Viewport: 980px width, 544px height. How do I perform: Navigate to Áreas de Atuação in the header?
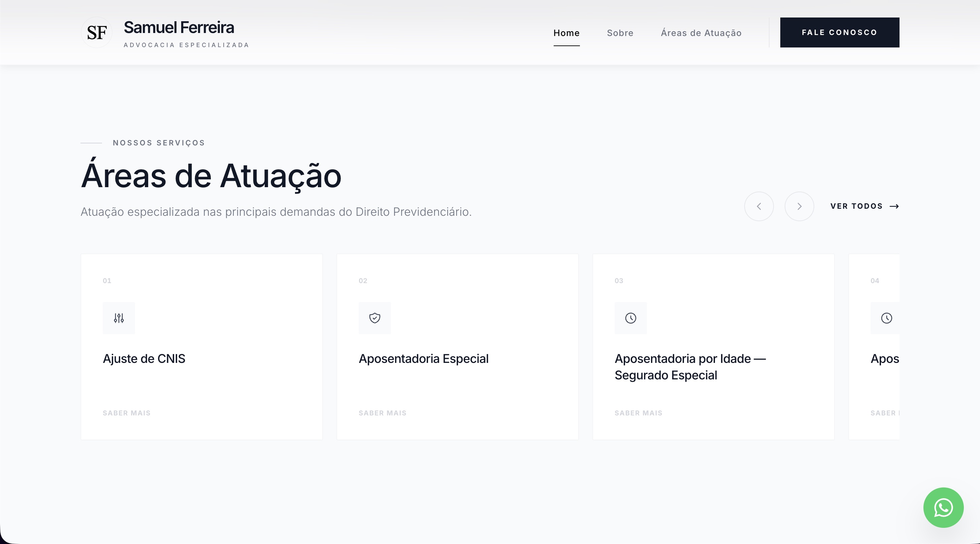pyautogui.click(x=701, y=33)
